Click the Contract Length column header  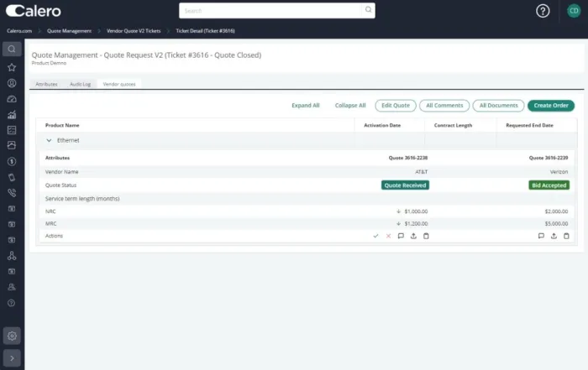pyautogui.click(x=453, y=126)
